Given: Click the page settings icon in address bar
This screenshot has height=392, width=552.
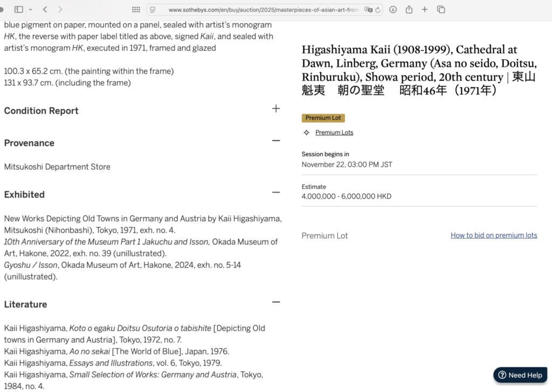Looking at the screenshot, I should (153, 10).
